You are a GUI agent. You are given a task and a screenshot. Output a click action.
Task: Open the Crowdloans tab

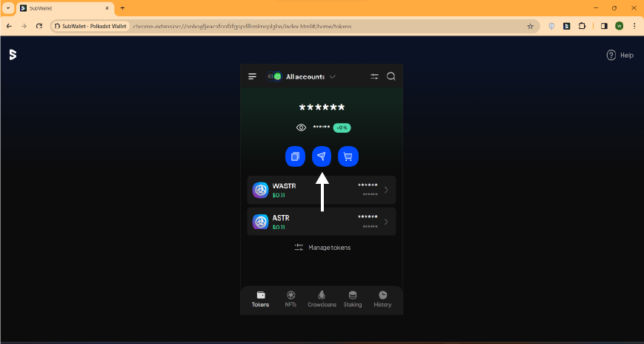pos(322,299)
